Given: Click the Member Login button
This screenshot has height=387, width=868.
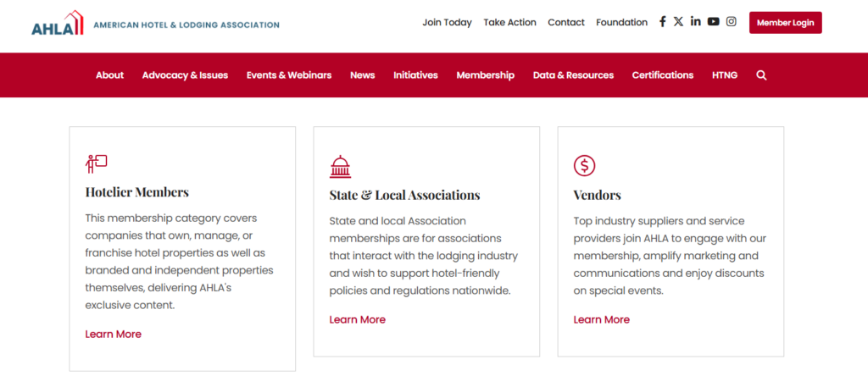Looking at the screenshot, I should tap(786, 23).
